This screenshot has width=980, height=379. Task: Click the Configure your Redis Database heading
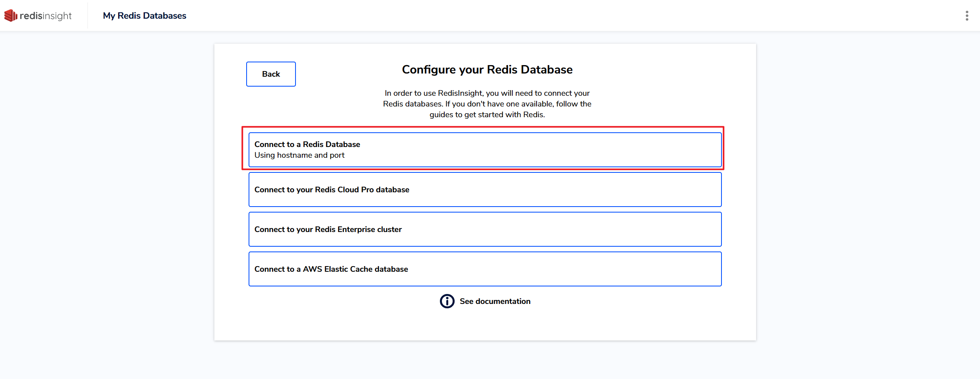click(x=487, y=70)
